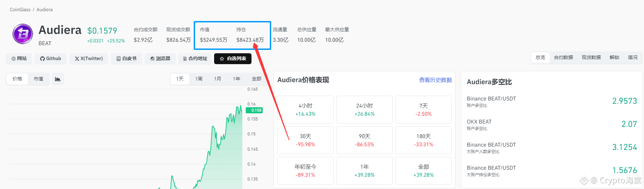Click the 24小时 +26.84% performance card
Screen dimensions: 644x189
tap(365, 110)
